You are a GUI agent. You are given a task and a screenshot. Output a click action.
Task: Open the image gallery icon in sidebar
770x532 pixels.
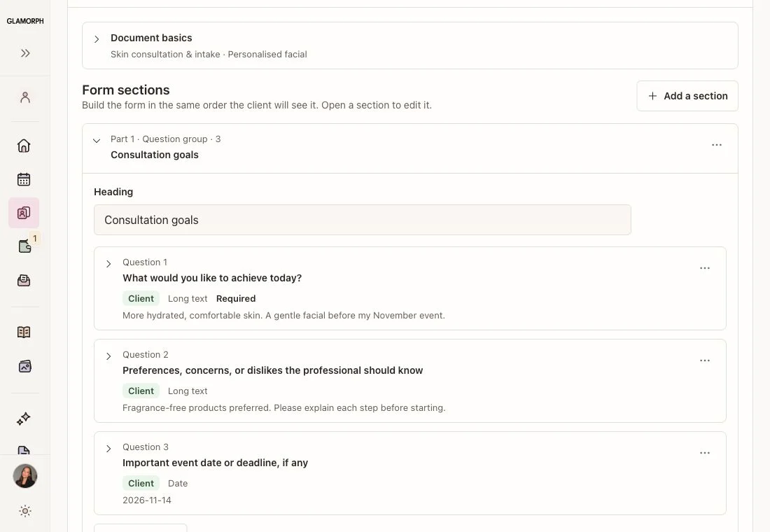[24, 367]
